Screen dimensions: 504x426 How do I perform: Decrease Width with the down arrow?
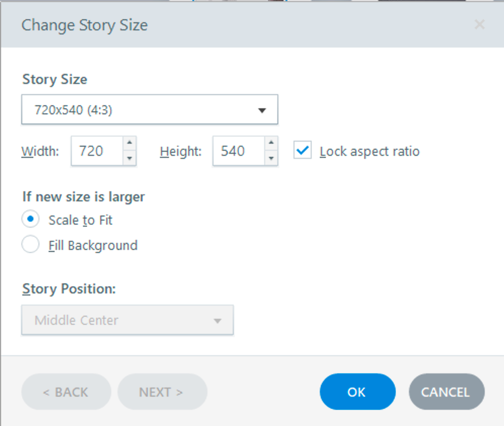130,158
